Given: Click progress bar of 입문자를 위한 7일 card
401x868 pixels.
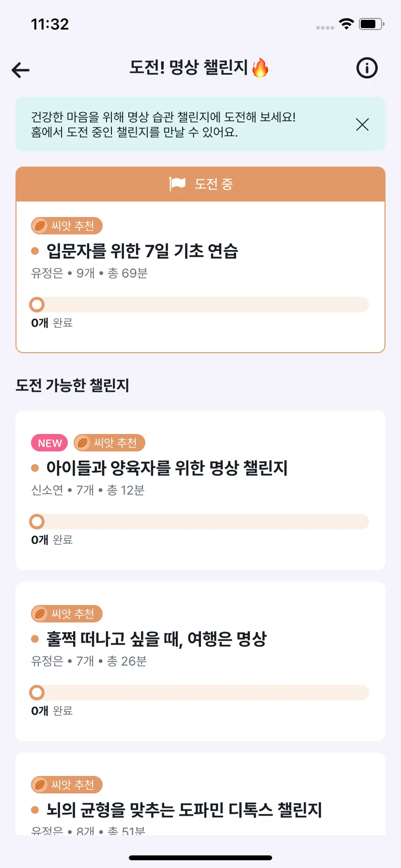Looking at the screenshot, I should 200,305.
